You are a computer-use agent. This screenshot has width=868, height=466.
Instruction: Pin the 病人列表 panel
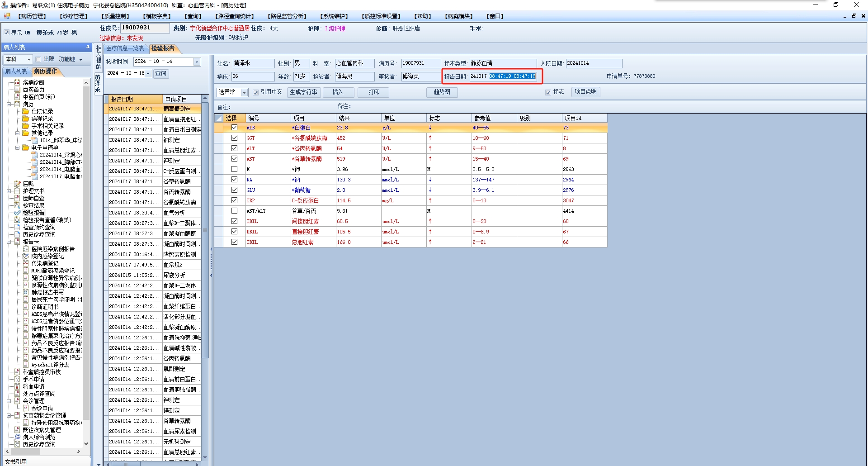[88, 47]
